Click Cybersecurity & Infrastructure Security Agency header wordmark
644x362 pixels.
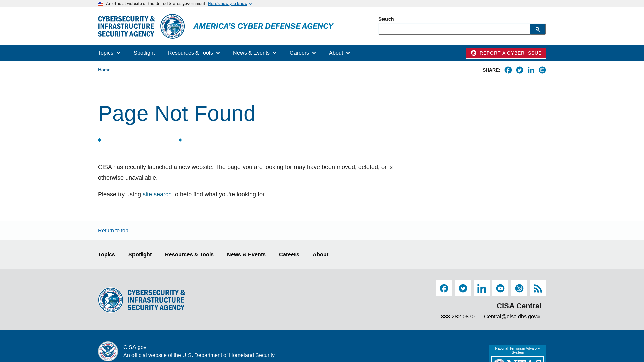126,26
